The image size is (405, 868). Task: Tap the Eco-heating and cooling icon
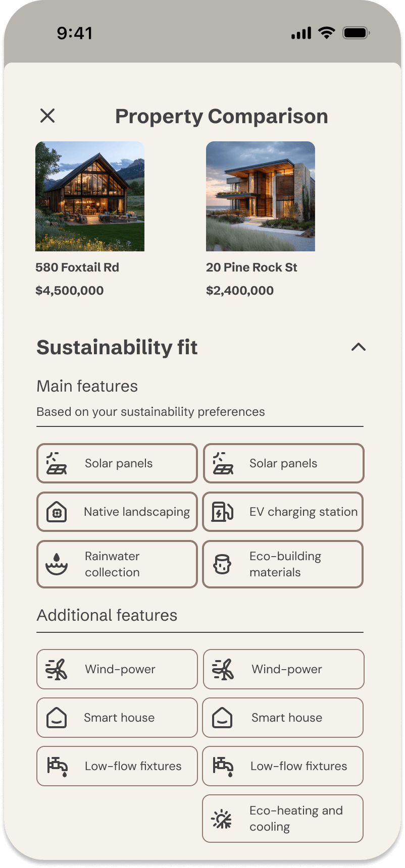click(x=222, y=819)
